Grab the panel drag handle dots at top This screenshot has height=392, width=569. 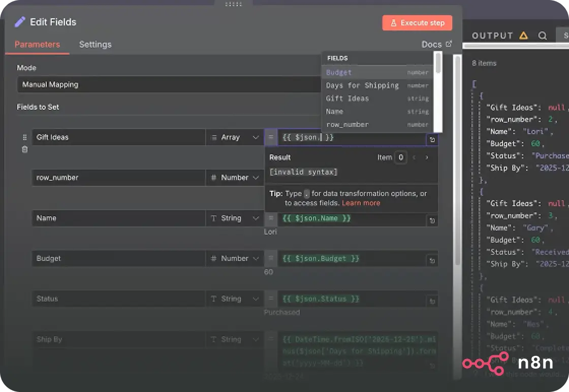click(x=233, y=4)
